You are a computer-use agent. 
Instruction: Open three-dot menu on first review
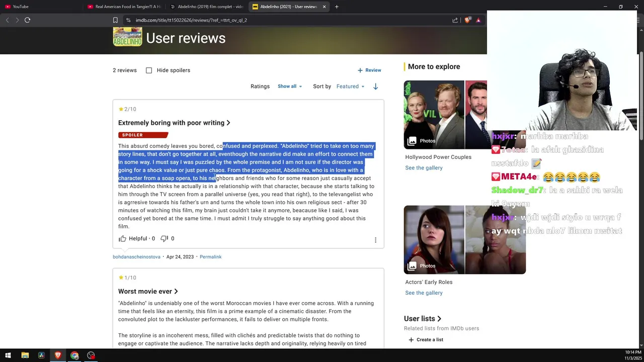375,240
